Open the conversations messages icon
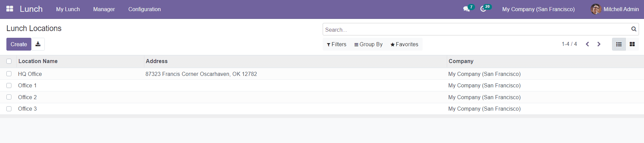 click(466, 9)
